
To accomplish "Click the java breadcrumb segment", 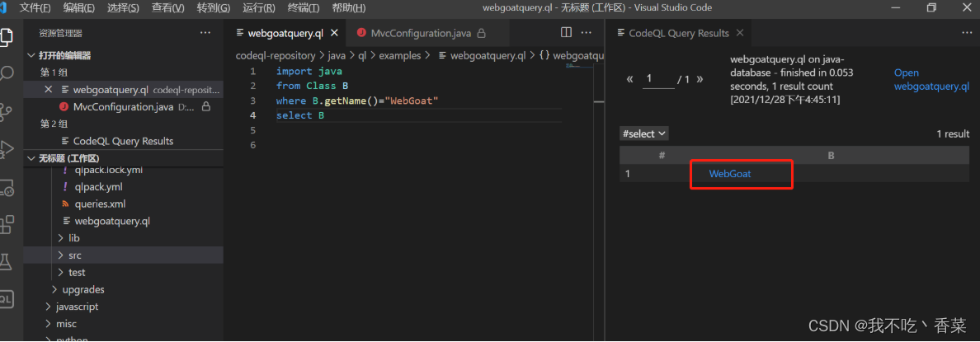I will pyautogui.click(x=337, y=55).
